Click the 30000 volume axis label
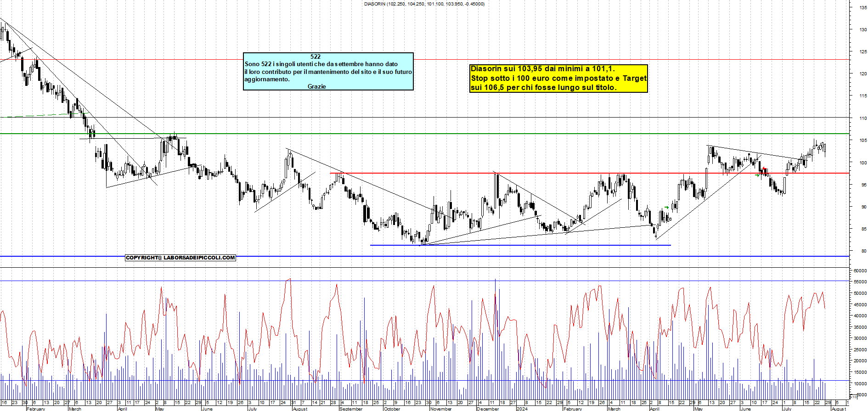The image size is (868, 411). tap(860, 338)
